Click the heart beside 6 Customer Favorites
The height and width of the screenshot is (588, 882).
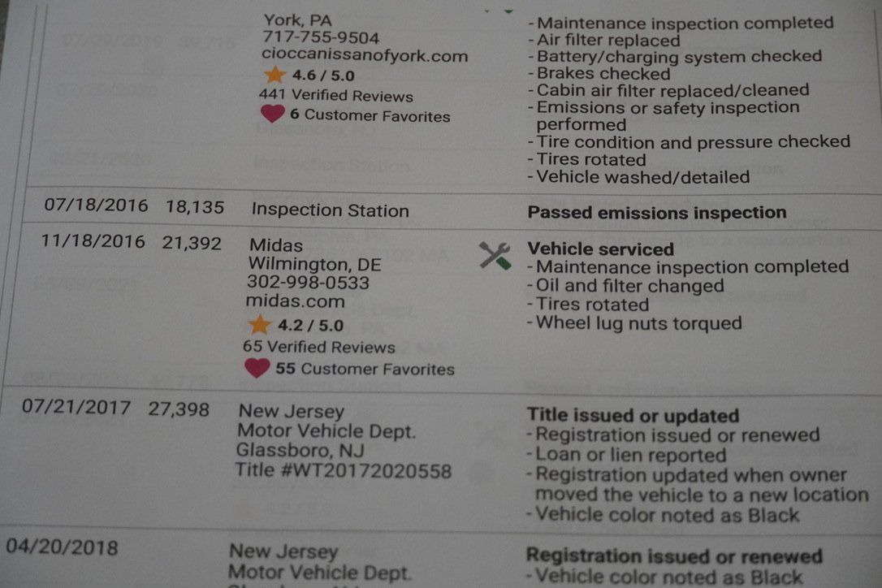[272, 114]
